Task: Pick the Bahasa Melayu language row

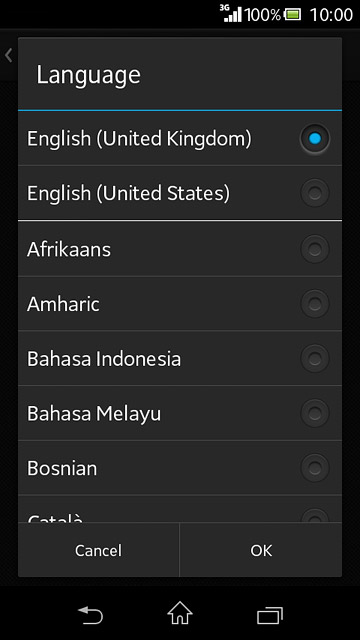Action: [180, 413]
